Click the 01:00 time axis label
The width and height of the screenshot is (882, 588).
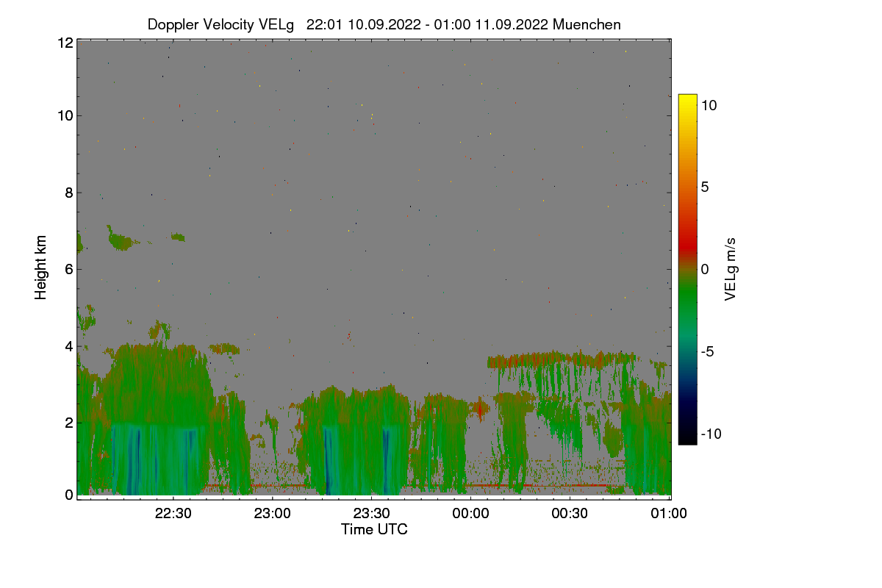point(669,514)
